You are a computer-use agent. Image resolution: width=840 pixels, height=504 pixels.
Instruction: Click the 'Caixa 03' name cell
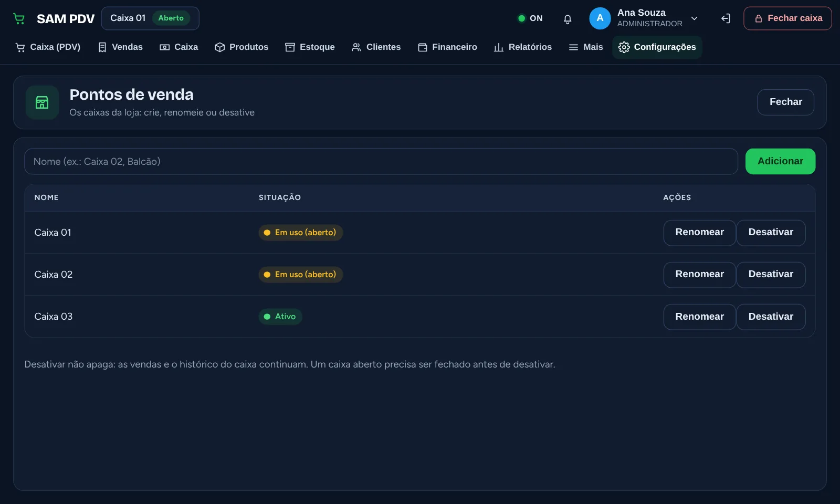click(x=53, y=317)
